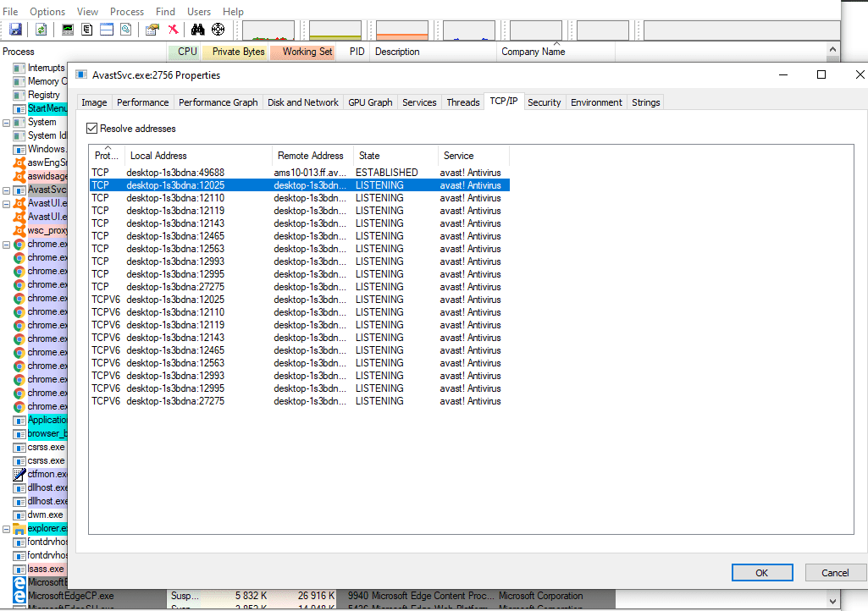Select the ESTABLISHED connection row port 49688
The width and height of the screenshot is (868, 611).
299,173
